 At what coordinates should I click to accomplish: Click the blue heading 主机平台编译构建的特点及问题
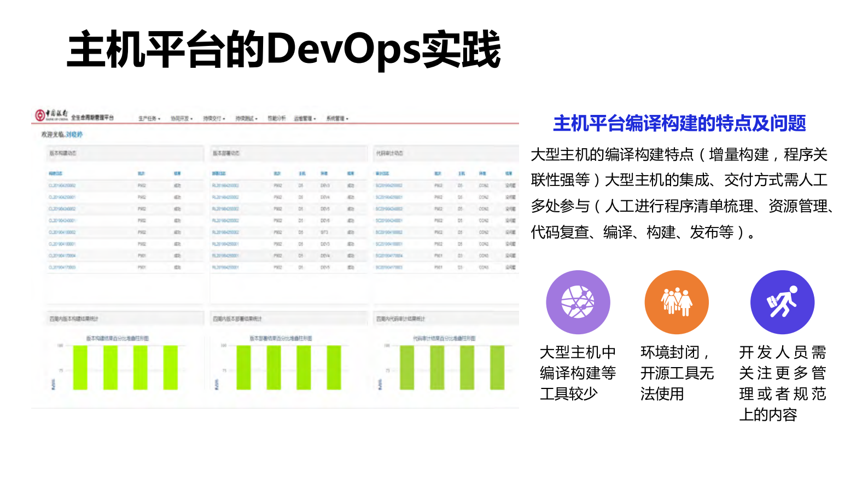(679, 124)
